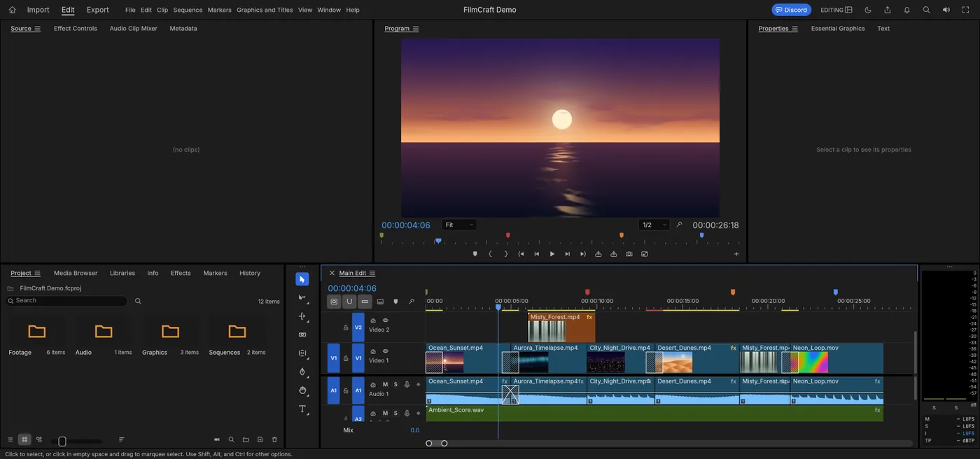Select the Type tool
Screen dimensions: 980x459
[302, 409]
